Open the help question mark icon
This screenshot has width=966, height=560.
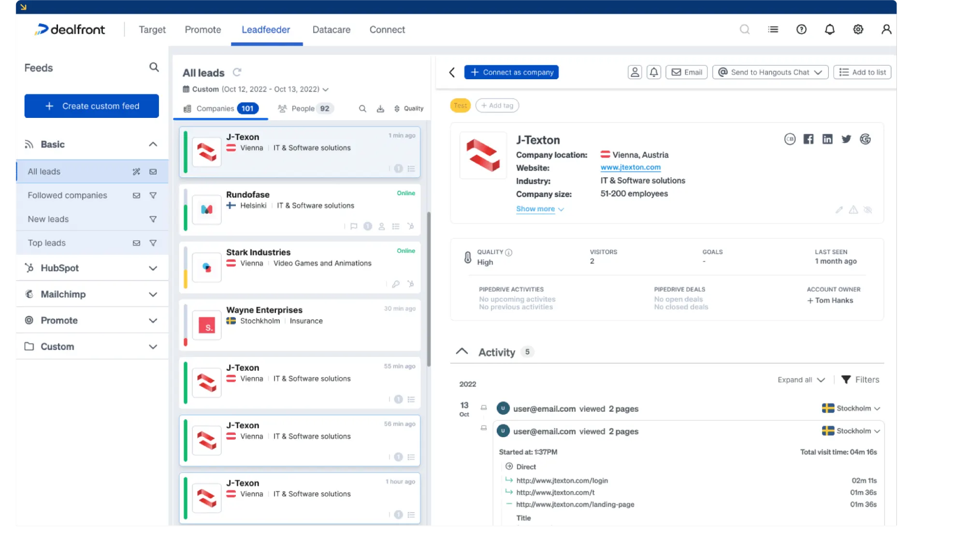[801, 29]
